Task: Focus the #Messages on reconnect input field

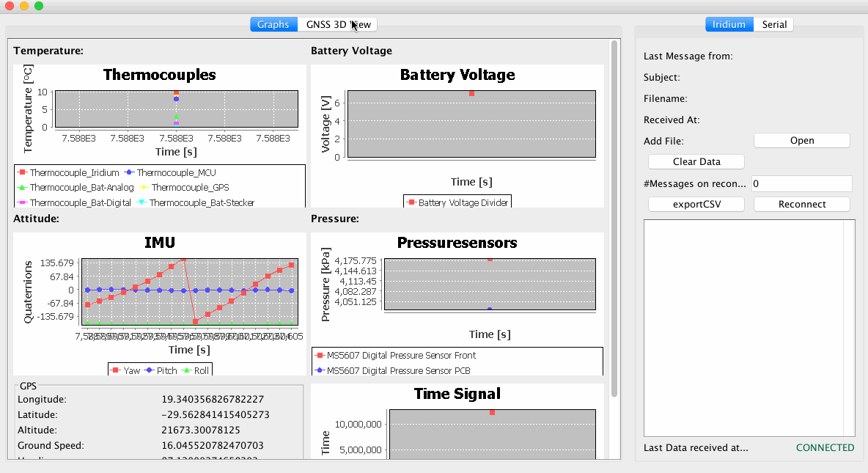Action: coord(801,183)
